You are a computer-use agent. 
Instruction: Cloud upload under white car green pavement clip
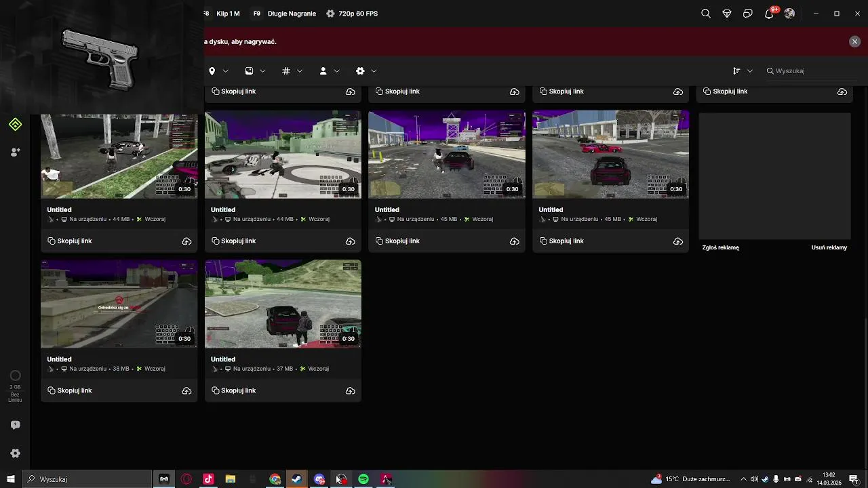[351, 241]
